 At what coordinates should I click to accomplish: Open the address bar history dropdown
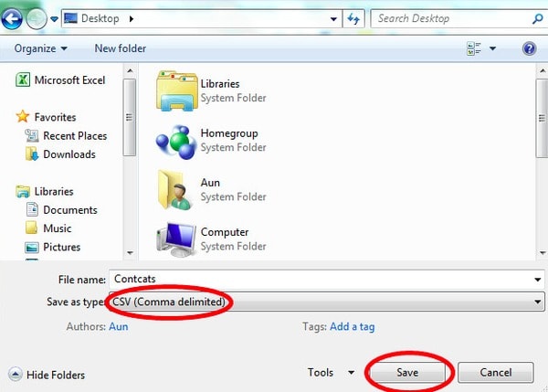333,19
